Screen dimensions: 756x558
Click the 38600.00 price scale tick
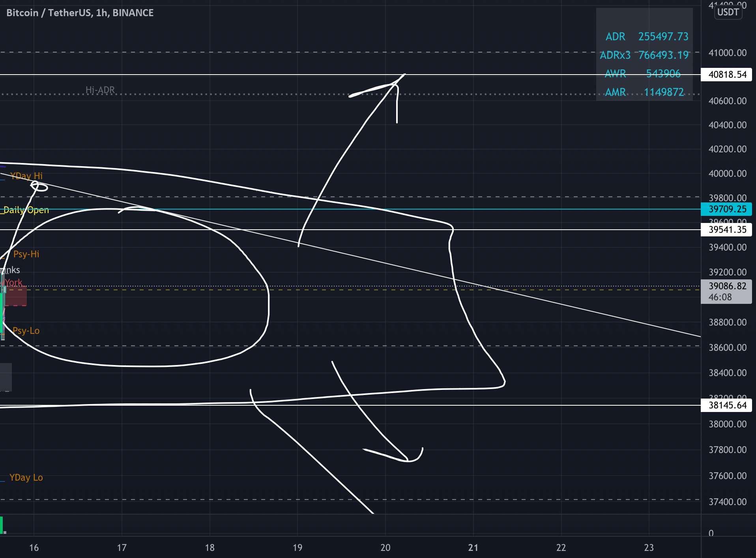tap(728, 348)
